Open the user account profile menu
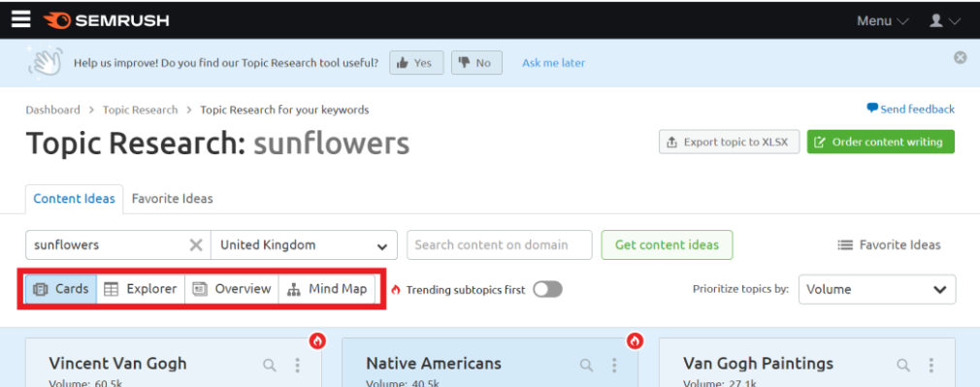 944,20
